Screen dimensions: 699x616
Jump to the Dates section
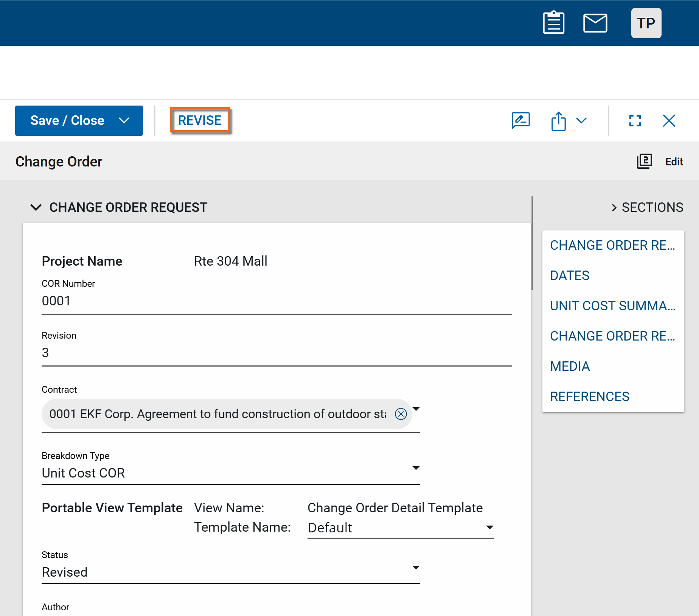coord(570,275)
